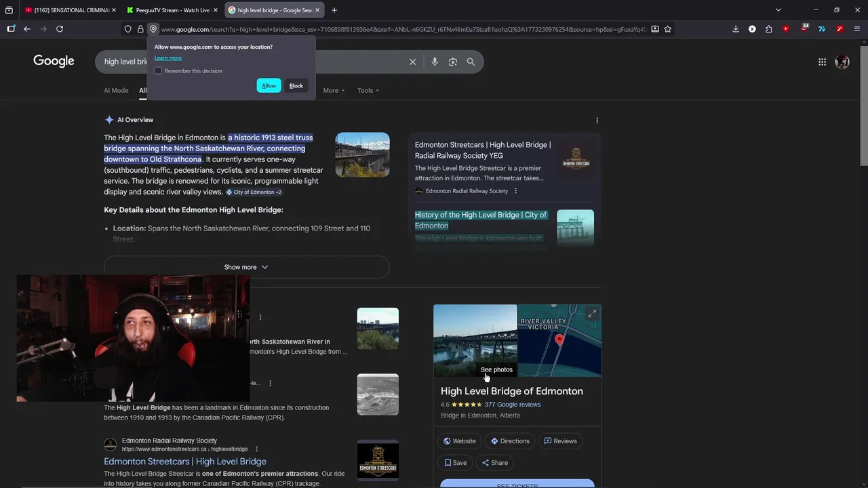Close the PeeguuTV Stream tab
Image resolution: width=868 pixels, height=488 pixels.
pos(216,10)
